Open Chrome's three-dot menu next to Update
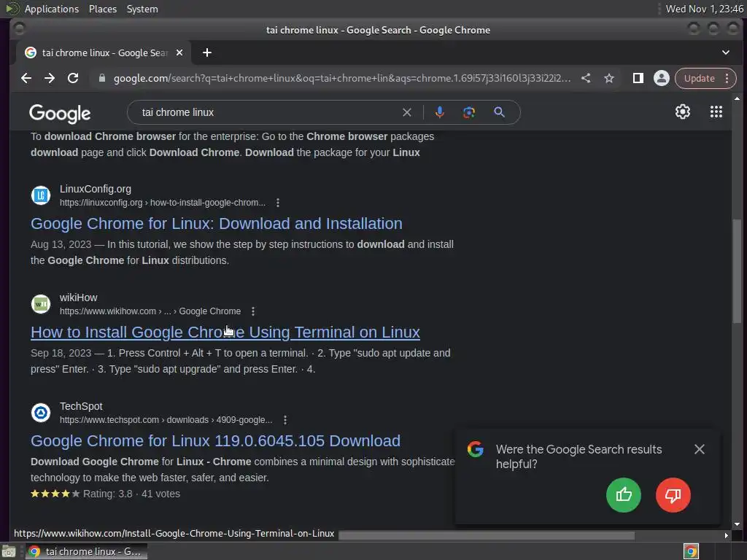The width and height of the screenshot is (747, 560). tap(727, 78)
